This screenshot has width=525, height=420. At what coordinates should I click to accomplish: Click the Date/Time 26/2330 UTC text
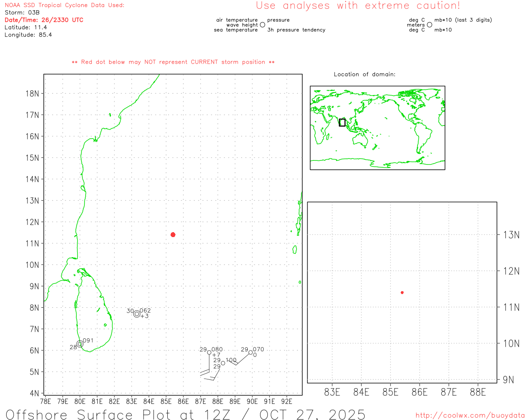tap(44, 20)
